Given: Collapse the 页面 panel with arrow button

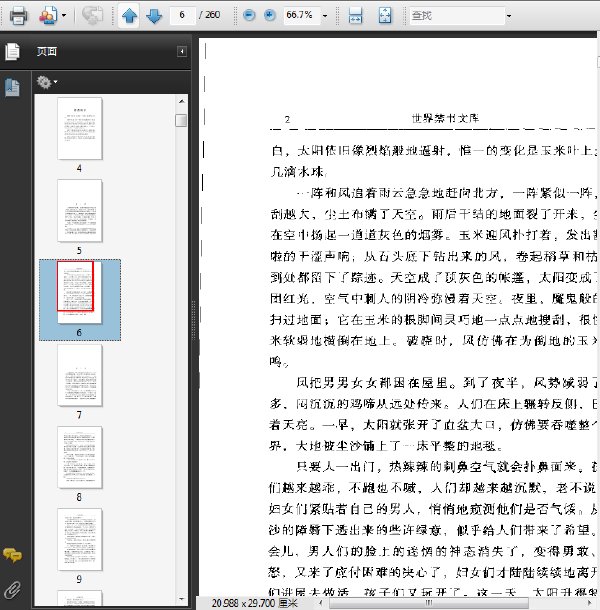Looking at the screenshot, I should (182, 51).
